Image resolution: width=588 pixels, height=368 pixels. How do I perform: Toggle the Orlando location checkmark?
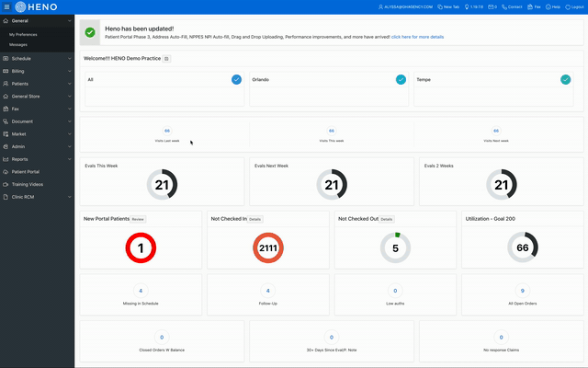pyautogui.click(x=401, y=80)
